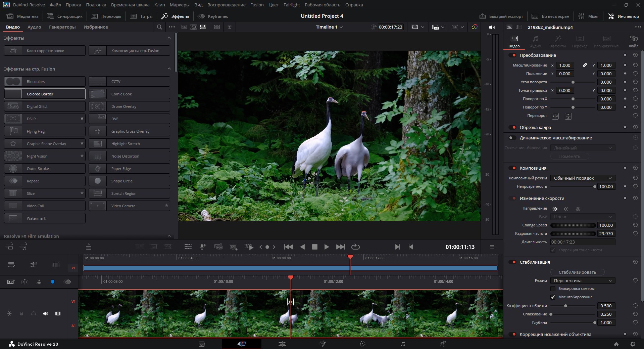Viewport: 644px width, 349px height.
Task: Toggle Во весь экран viewer
Action: point(550,16)
